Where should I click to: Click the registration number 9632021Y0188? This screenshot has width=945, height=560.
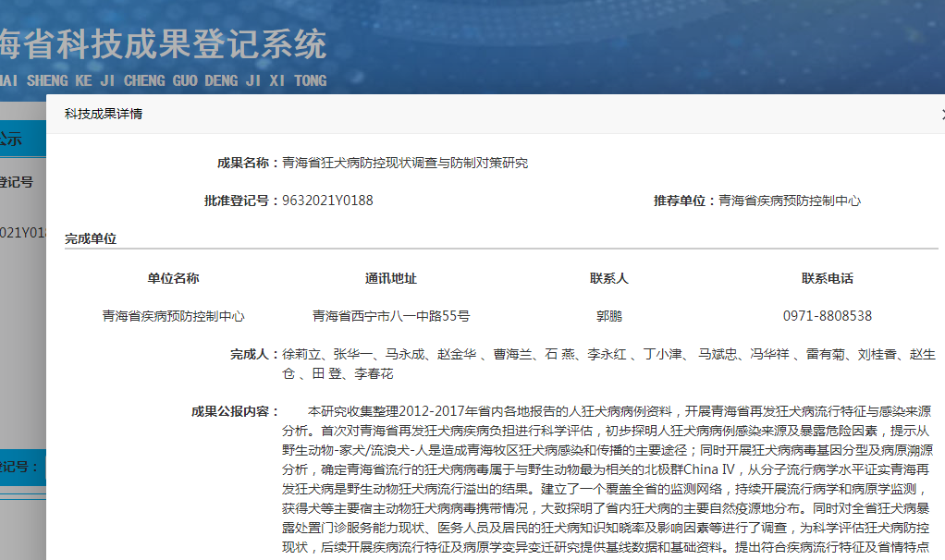tap(327, 201)
